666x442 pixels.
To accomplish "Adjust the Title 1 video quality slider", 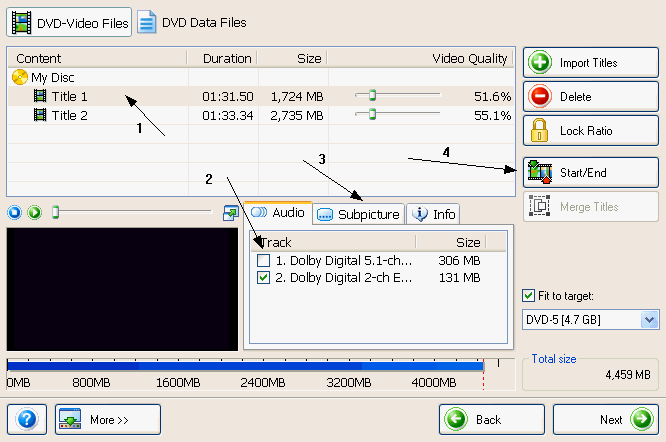I will click(x=372, y=95).
